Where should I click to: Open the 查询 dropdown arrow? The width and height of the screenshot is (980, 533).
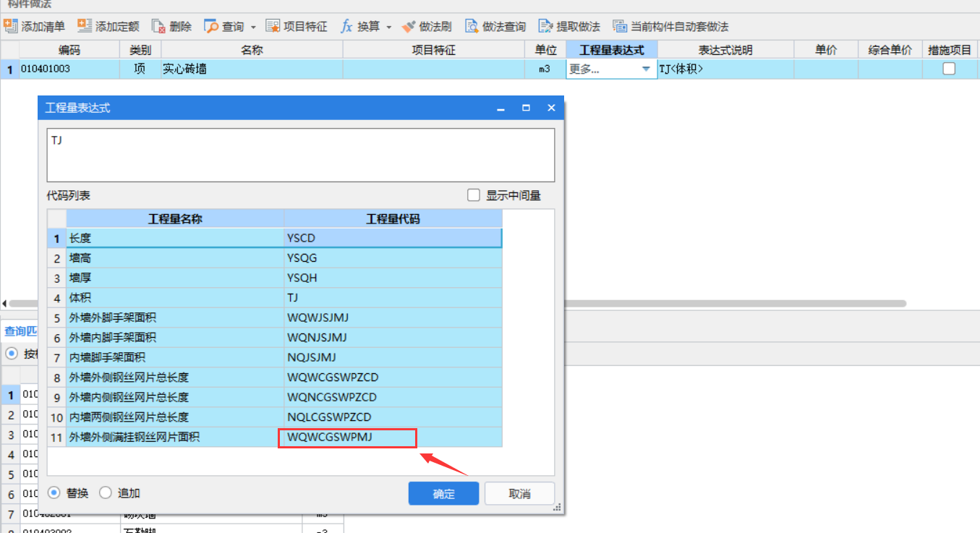(x=253, y=27)
